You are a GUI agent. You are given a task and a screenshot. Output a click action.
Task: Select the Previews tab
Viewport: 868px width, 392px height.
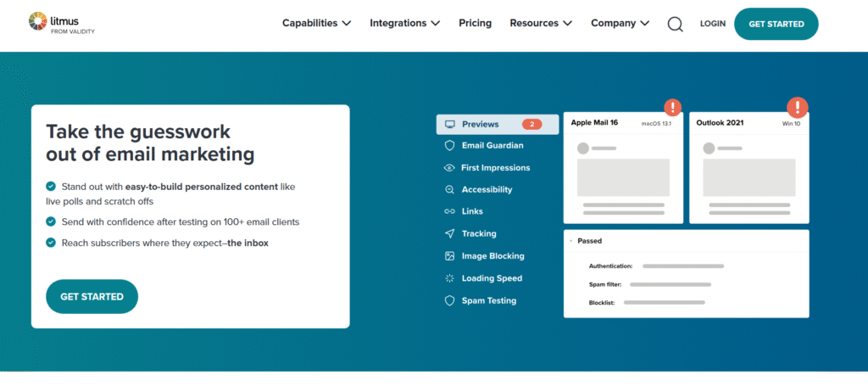497,124
